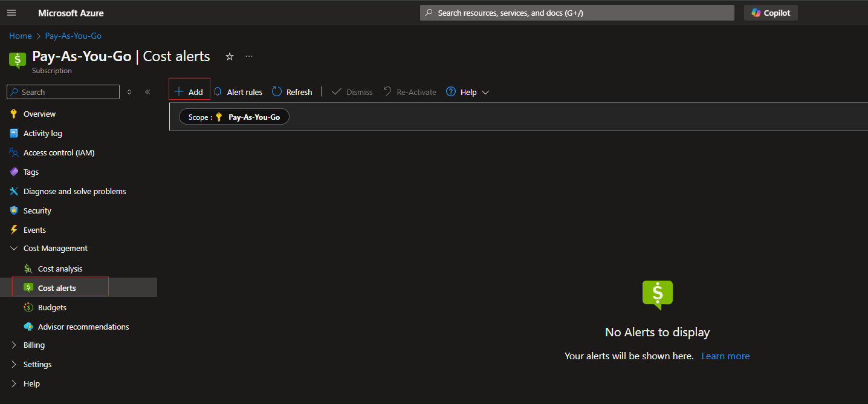Go to Home via the breadcrumb
868x404 pixels.
pyautogui.click(x=20, y=36)
